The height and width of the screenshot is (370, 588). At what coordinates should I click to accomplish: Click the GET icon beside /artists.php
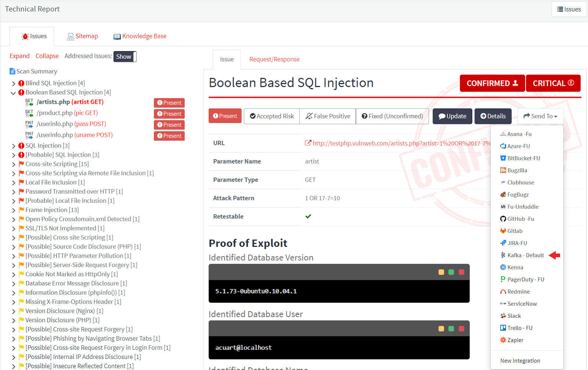point(29,102)
